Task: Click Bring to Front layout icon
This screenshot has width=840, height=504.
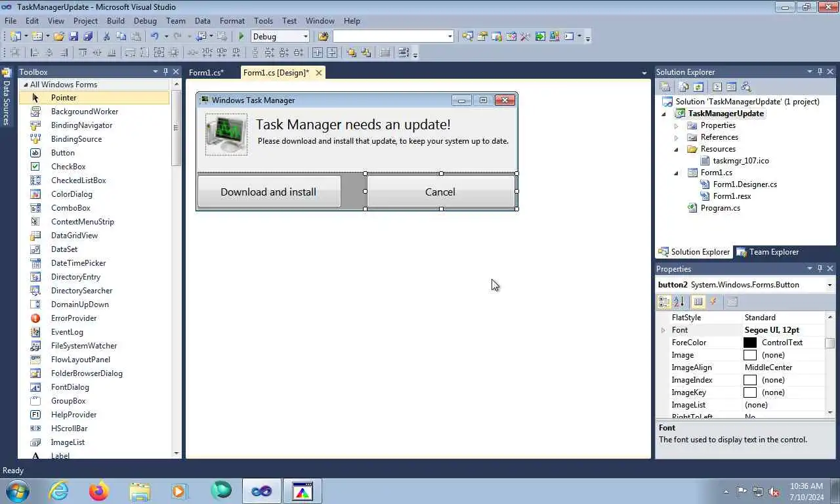Action: (351, 52)
